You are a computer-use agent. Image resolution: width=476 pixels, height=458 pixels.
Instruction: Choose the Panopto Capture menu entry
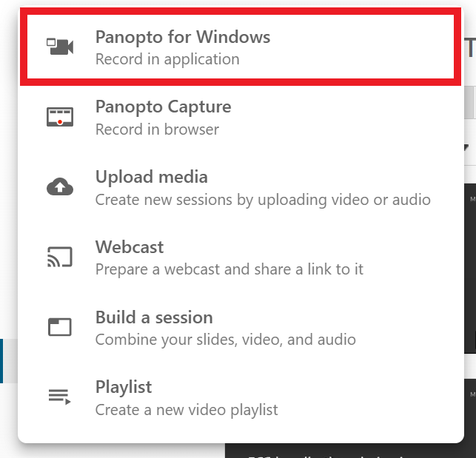click(x=241, y=117)
